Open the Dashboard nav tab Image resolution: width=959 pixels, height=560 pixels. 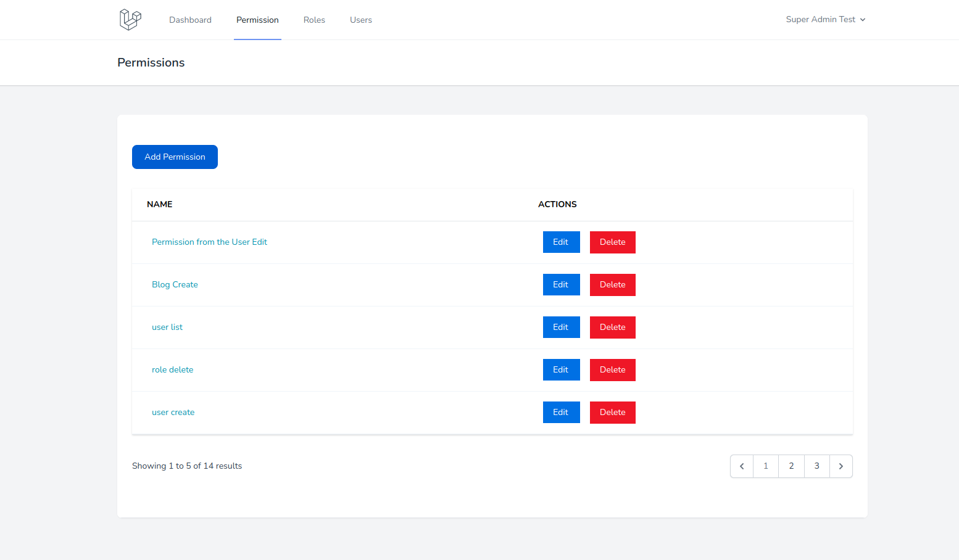point(190,20)
